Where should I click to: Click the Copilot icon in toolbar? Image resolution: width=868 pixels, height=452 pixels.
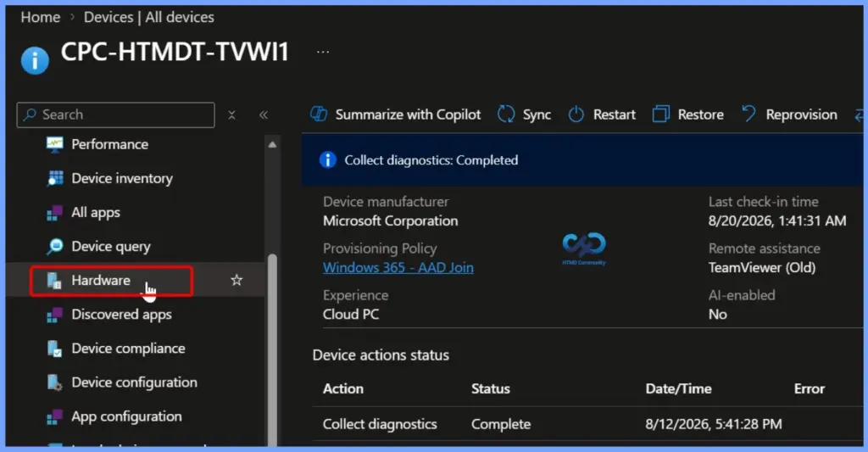319,114
